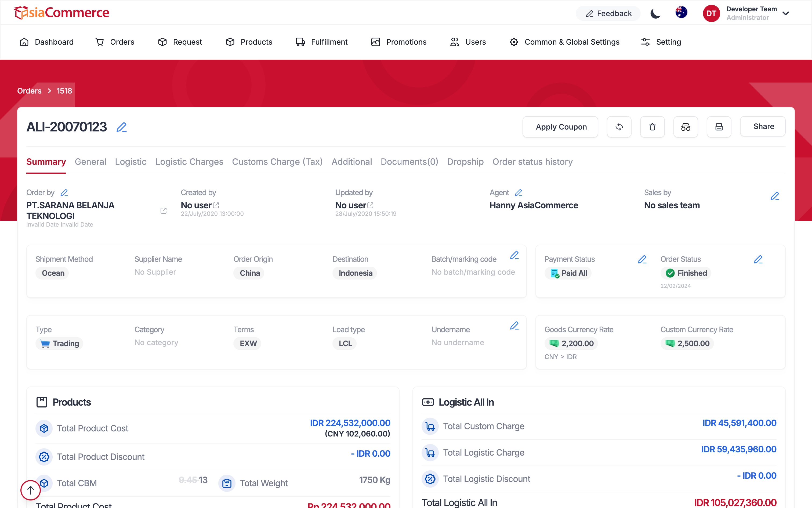Click the Ocean shipment method badge

pyautogui.click(x=52, y=273)
